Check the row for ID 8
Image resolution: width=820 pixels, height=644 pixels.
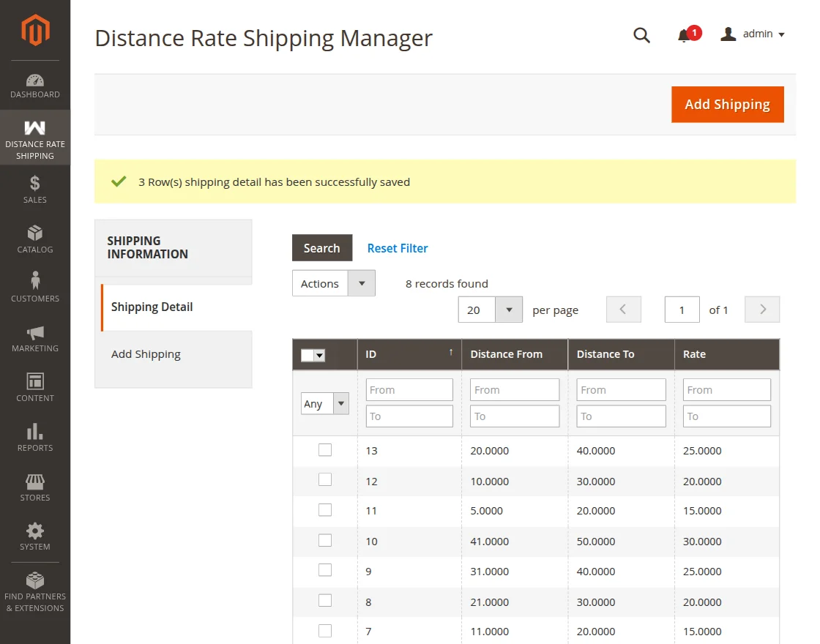[325, 602]
